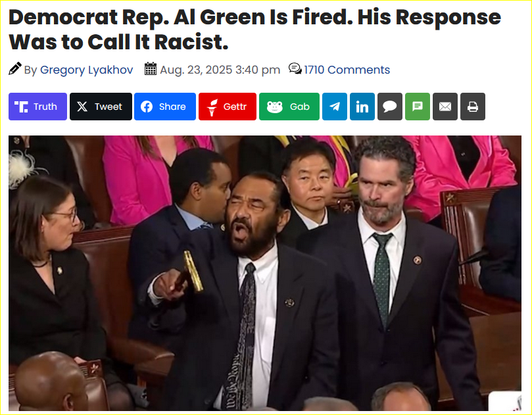
Task: Email the article using envelope icon
Action: pos(445,107)
